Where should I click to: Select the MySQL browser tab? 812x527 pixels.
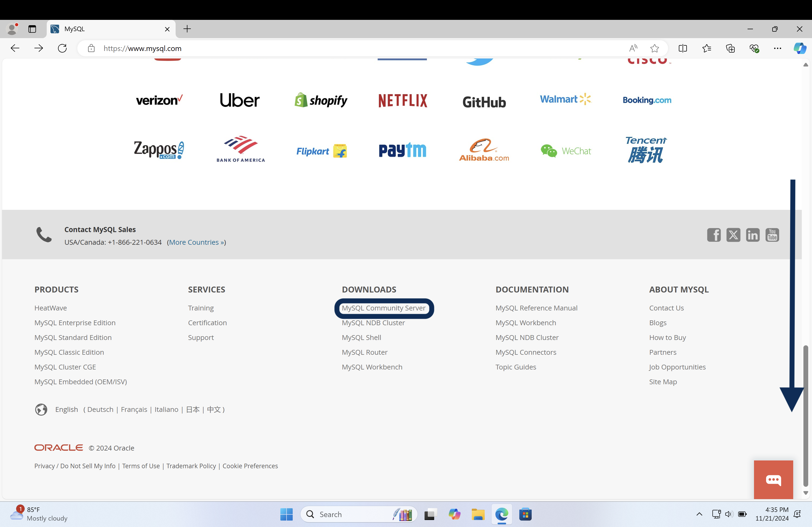pos(111,29)
